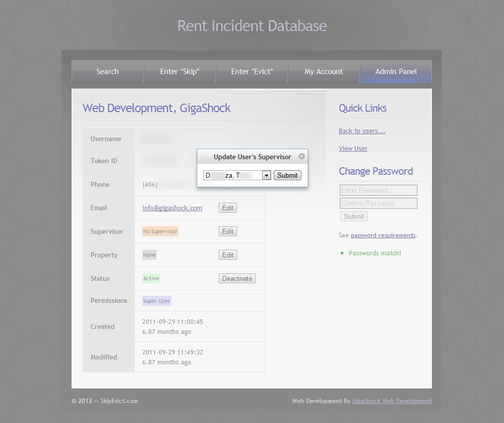Click the Created timestamp 2011-09-29 11:00:45

173,322
